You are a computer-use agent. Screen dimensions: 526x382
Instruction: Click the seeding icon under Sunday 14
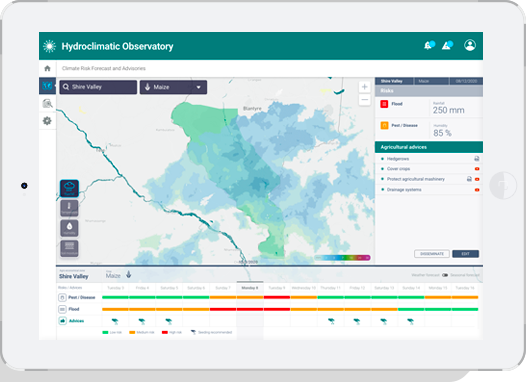[x=410, y=322]
